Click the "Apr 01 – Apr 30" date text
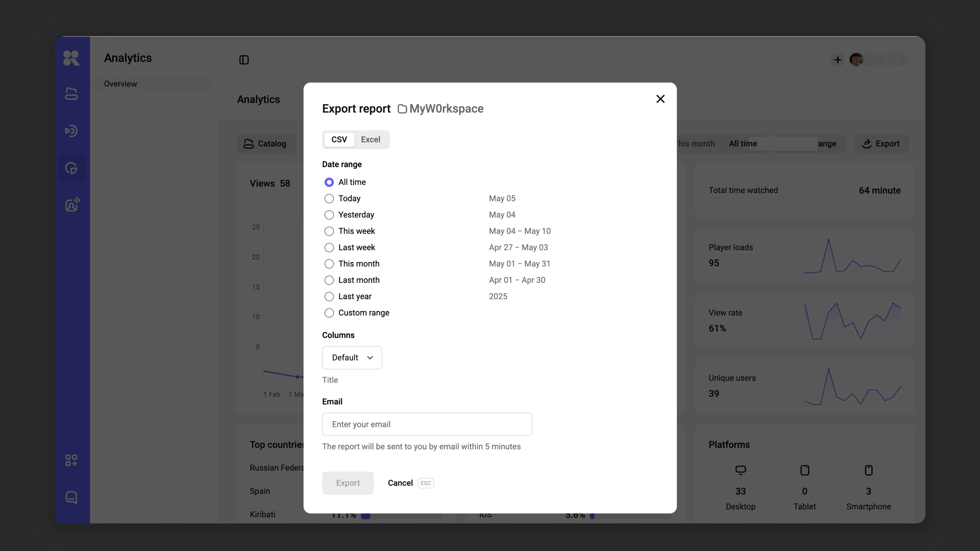This screenshot has width=980, height=551. 517,280
